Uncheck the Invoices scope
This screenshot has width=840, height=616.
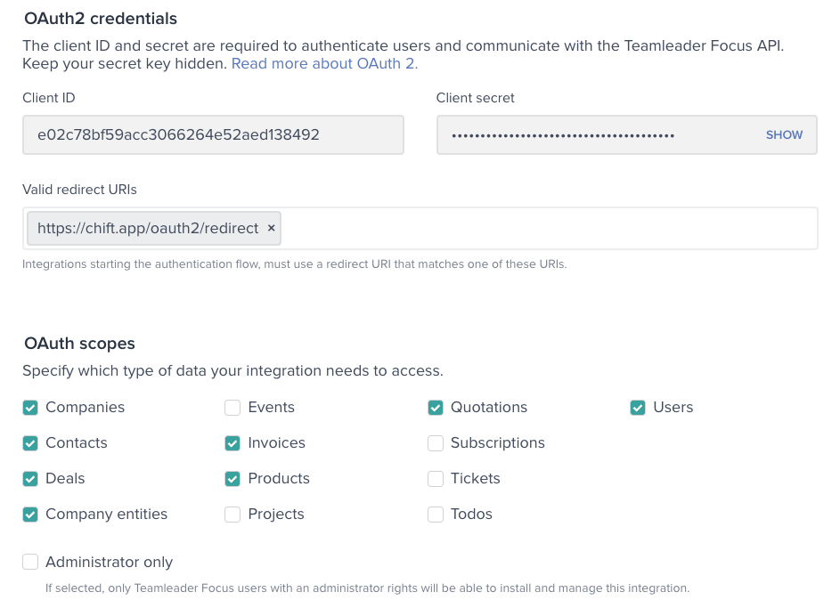[x=232, y=443]
